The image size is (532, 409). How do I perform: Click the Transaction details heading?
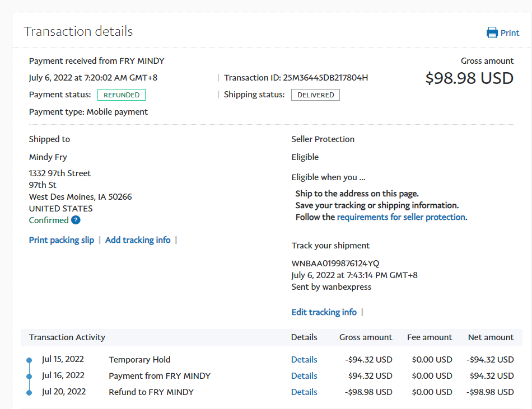pyautogui.click(x=78, y=31)
